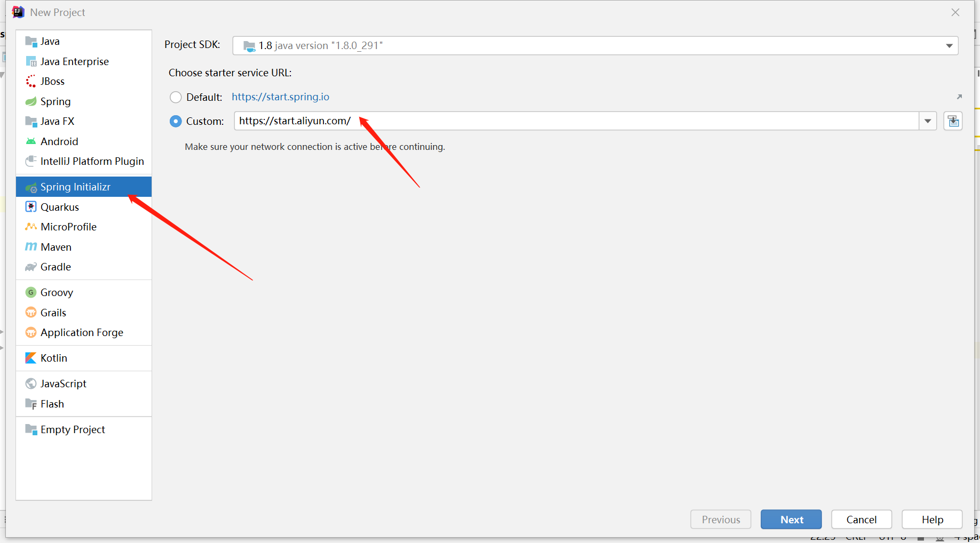The image size is (980, 543).
Task: Select JBoss in the list
Action: (x=84, y=82)
